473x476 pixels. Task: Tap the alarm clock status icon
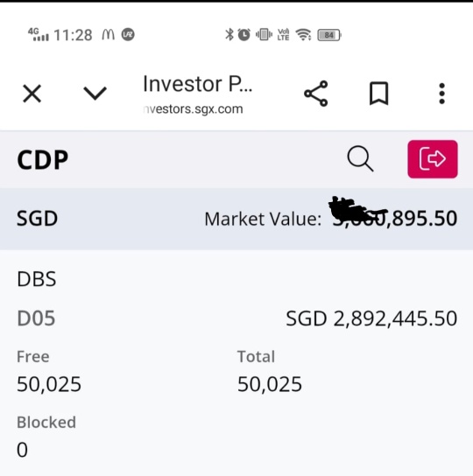[244, 35]
